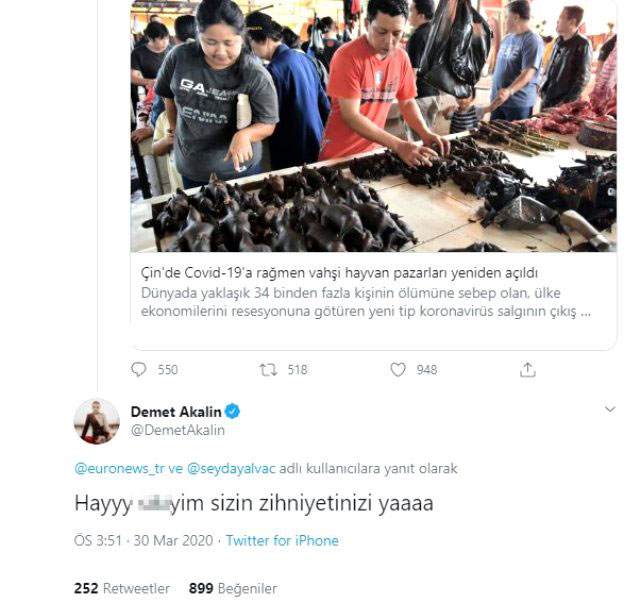Screen dimensions: 640x602
Task: Click the reply speech bubble icon
Action: coord(139,369)
